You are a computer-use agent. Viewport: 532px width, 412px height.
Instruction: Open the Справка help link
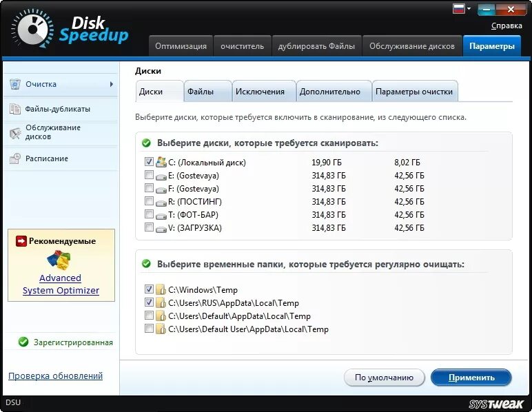(x=507, y=25)
